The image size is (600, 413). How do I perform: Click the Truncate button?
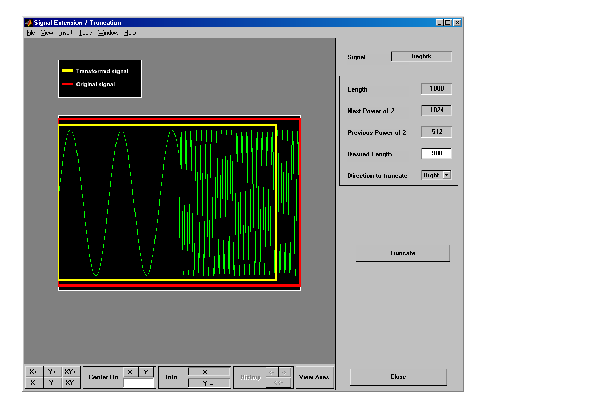coord(403,253)
